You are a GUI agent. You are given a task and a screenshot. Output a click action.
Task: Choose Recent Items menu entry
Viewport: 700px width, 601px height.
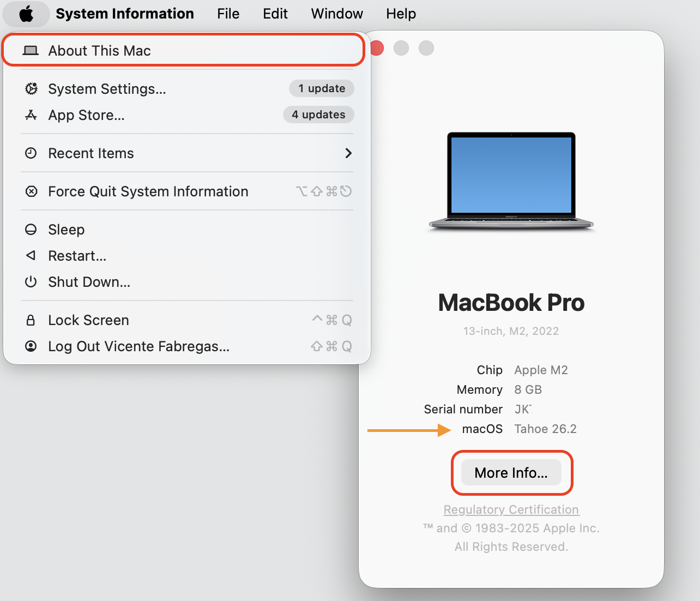pos(187,153)
